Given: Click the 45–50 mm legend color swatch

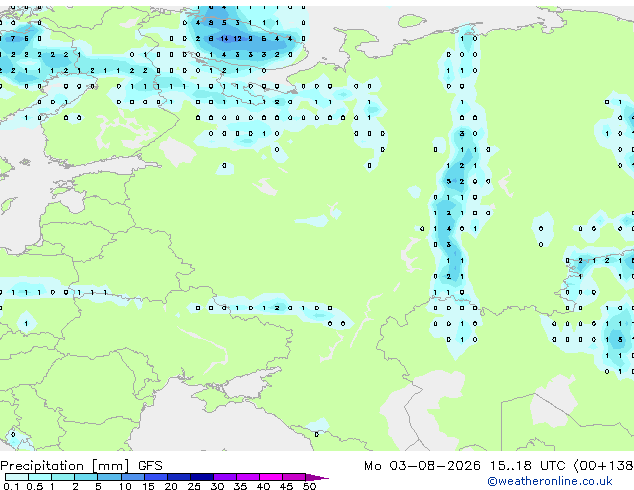Looking at the screenshot, I should point(294,477).
